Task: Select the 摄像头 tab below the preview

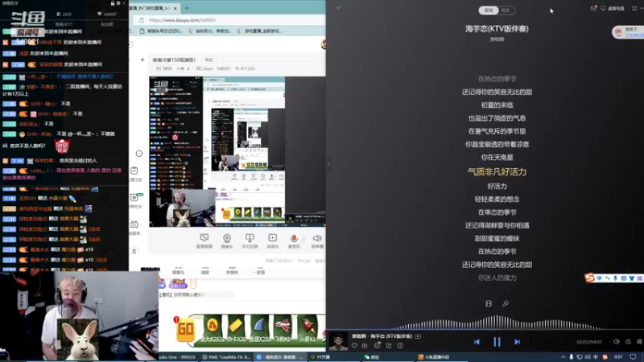Action: tap(178, 272)
